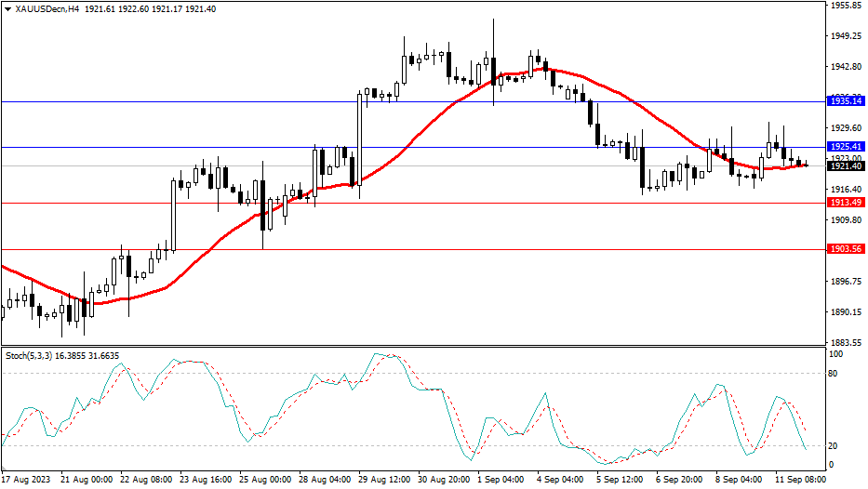This screenshot has height=489, width=868.
Task: Click the 25 Aug 00:00 time label
Action: (x=264, y=480)
